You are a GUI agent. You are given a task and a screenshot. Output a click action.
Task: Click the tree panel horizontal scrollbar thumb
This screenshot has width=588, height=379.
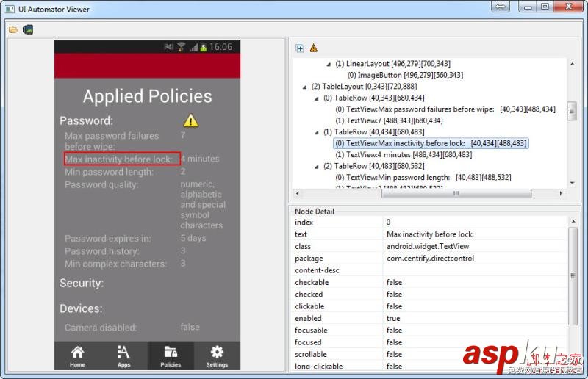point(454,194)
